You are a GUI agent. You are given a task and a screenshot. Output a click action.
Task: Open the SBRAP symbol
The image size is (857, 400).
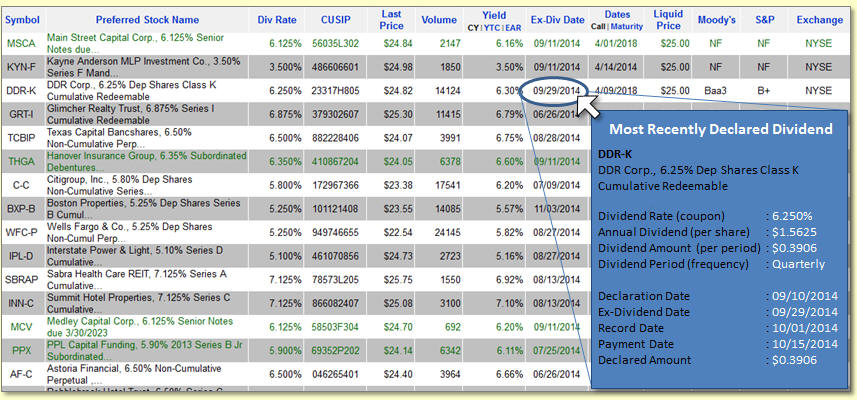coord(22,279)
